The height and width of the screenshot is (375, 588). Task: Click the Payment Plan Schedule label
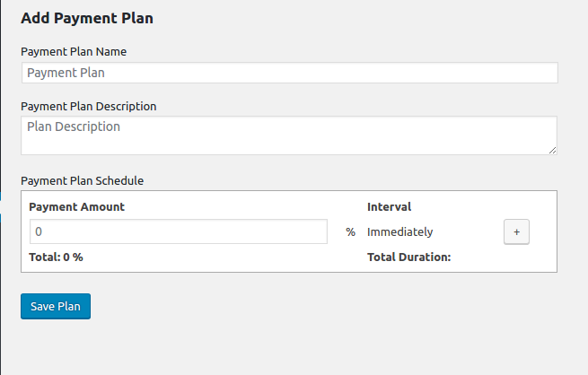coord(82,181)
